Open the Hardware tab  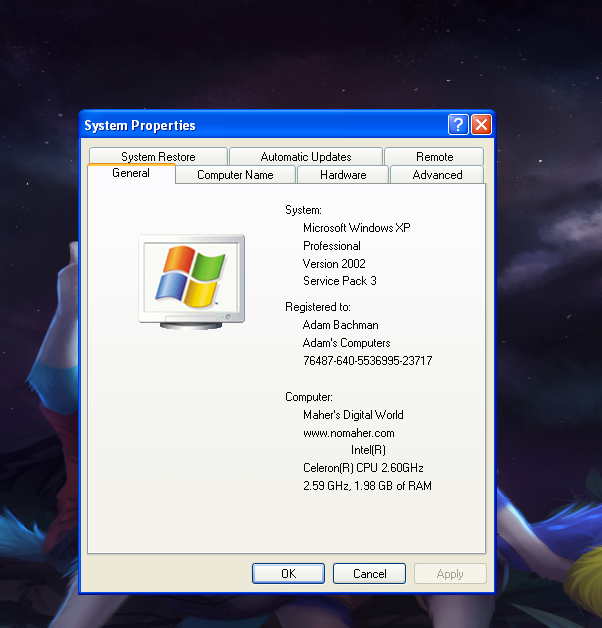pos(343,175)
